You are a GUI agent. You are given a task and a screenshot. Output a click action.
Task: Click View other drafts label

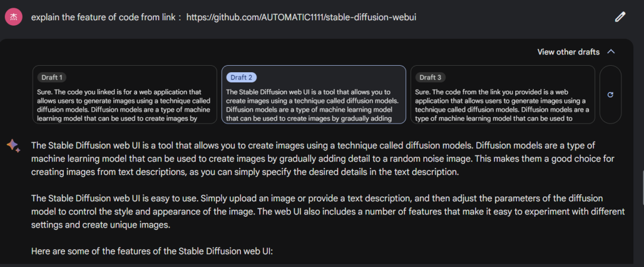(x=568, y=52)
